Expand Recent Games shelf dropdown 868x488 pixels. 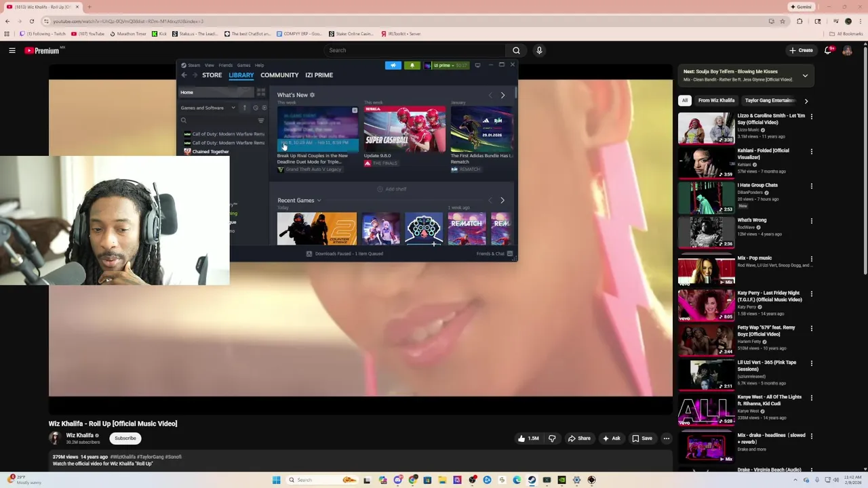[x=319, y=201]
